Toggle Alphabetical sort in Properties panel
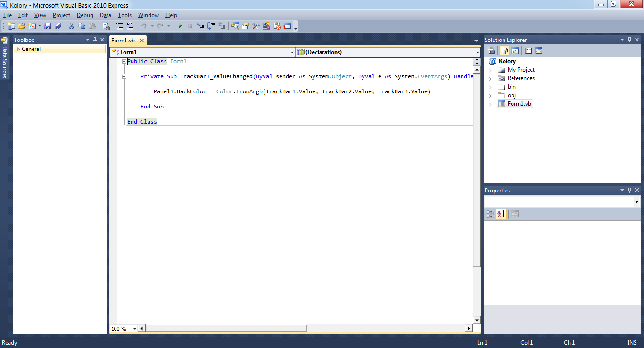This screenshot has height=348, width=644. (x=501, y=214)
